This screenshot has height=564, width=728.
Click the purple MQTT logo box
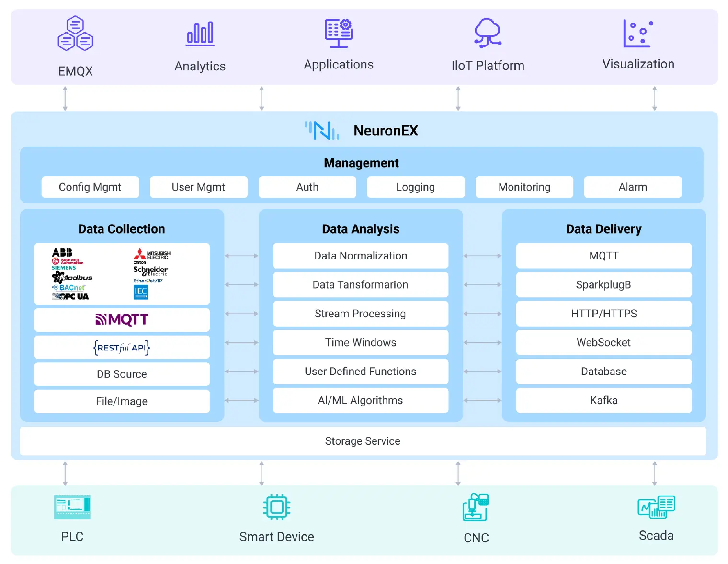122,320
